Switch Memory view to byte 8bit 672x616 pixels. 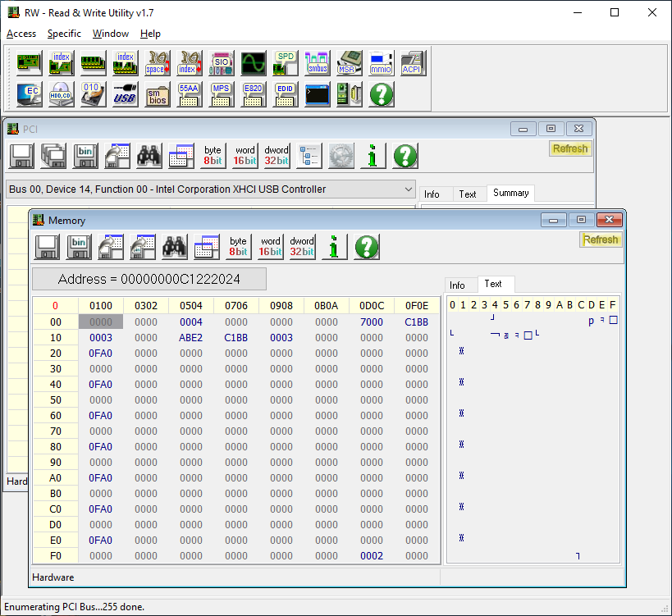[x=238, y=247]
